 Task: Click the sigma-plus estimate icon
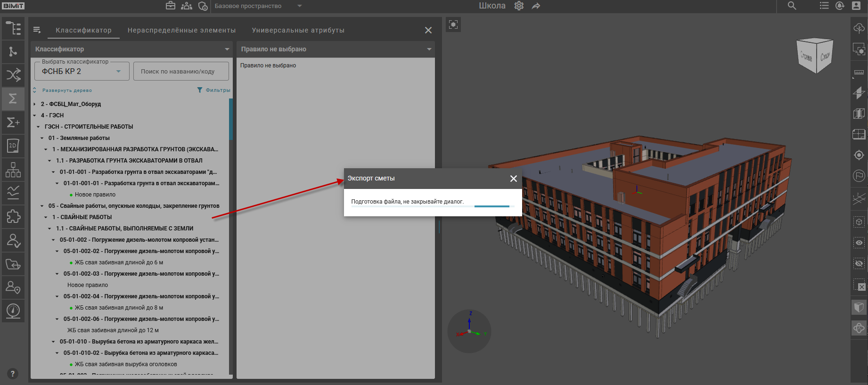[13, 123]
